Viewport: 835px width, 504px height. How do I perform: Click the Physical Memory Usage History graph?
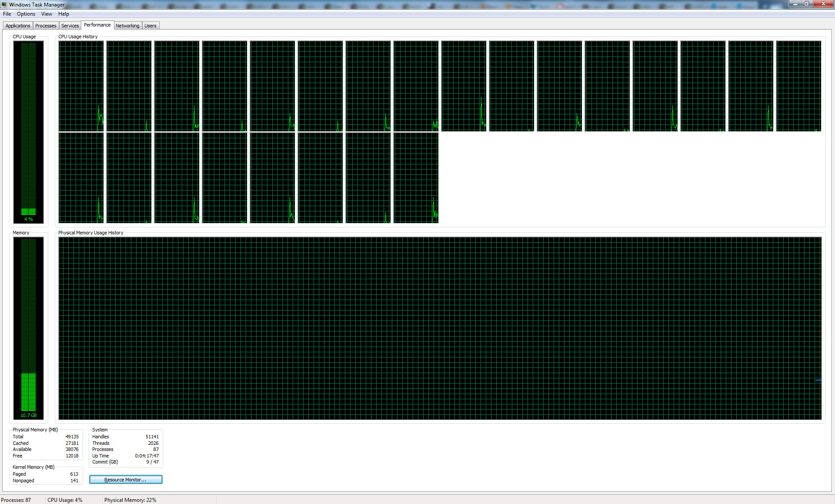coord(440,328)
